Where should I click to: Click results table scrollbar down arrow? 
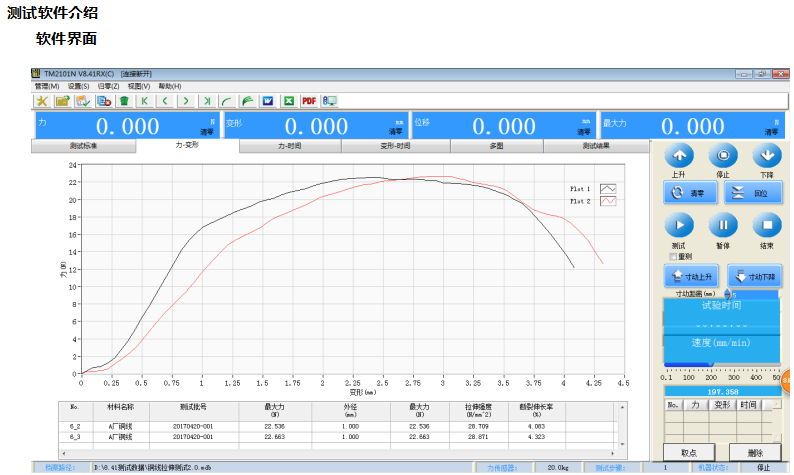point(622,444)
